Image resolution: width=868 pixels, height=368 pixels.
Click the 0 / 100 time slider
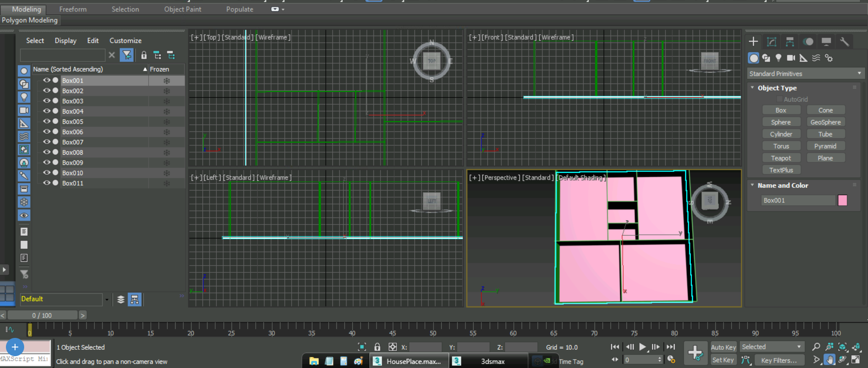coord(42,315)
